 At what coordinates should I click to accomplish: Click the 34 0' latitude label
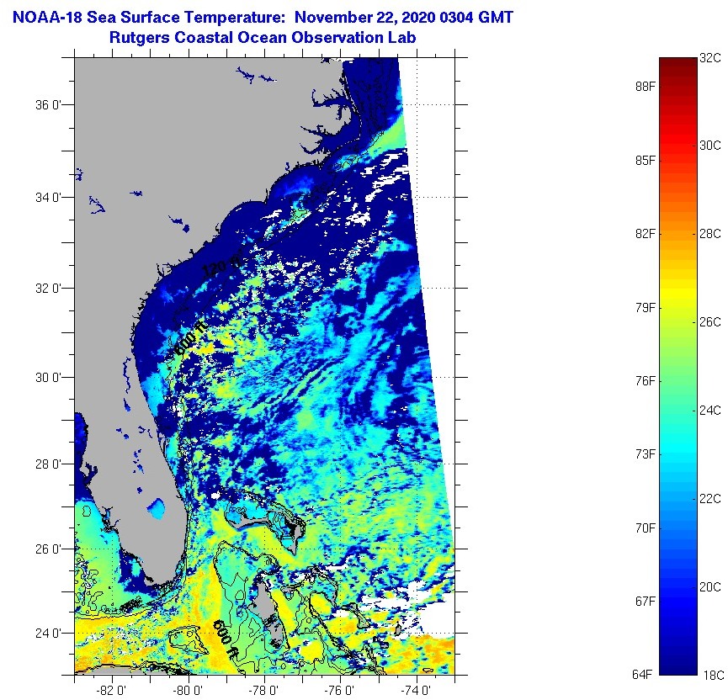(x=48, y=197)
